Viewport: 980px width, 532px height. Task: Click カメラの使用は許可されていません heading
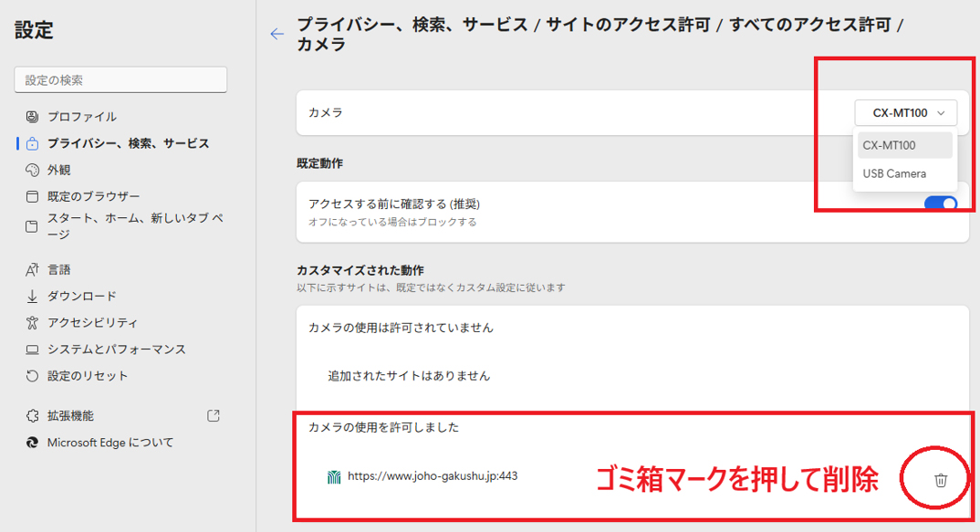401,328
